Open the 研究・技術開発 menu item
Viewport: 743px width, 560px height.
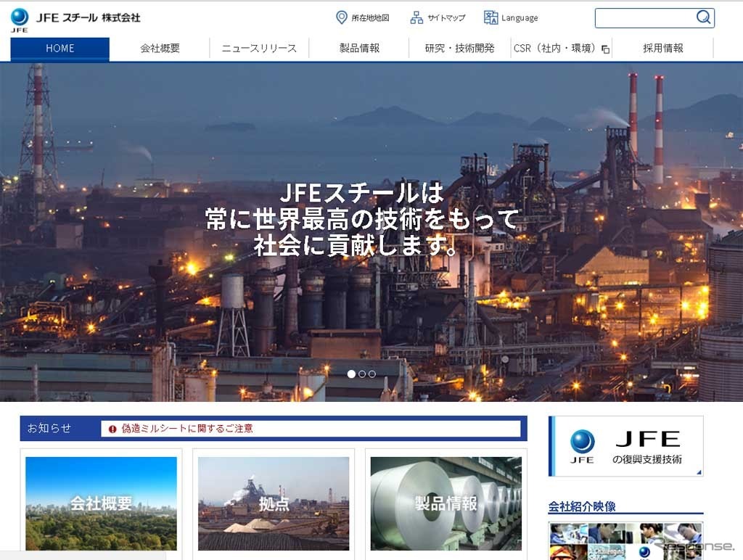[x=459, y=49]
